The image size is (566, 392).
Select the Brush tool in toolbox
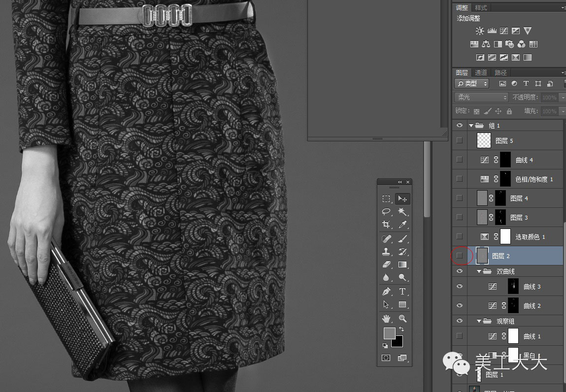coord(402,238)
